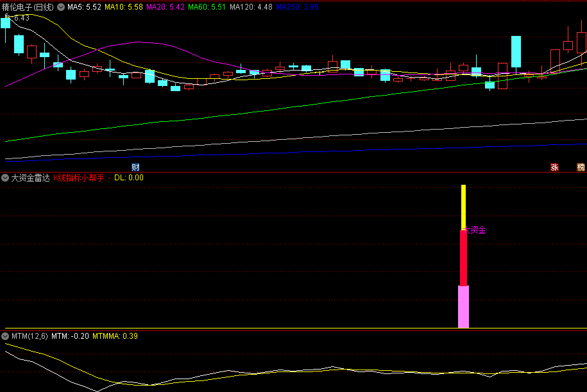587x392 pixels.
Task: Select the yellow segment of the big-fund bar
Action: (x=463, y=207)
